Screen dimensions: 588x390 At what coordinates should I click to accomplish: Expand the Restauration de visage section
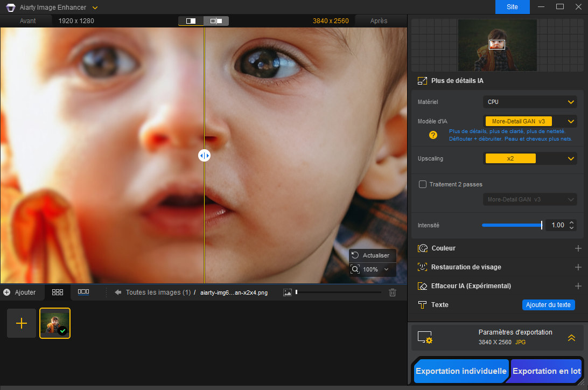pos(578,267)
